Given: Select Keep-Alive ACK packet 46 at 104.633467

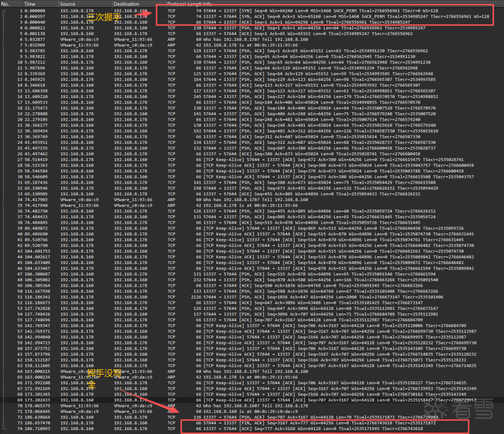Looking at the screenshot, I should [252, 268].
